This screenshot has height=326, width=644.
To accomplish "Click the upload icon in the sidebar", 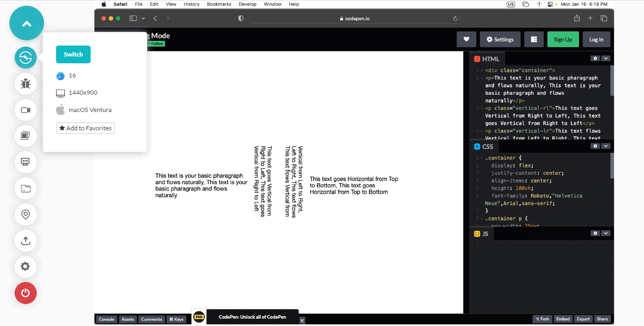I will (26, 241).
